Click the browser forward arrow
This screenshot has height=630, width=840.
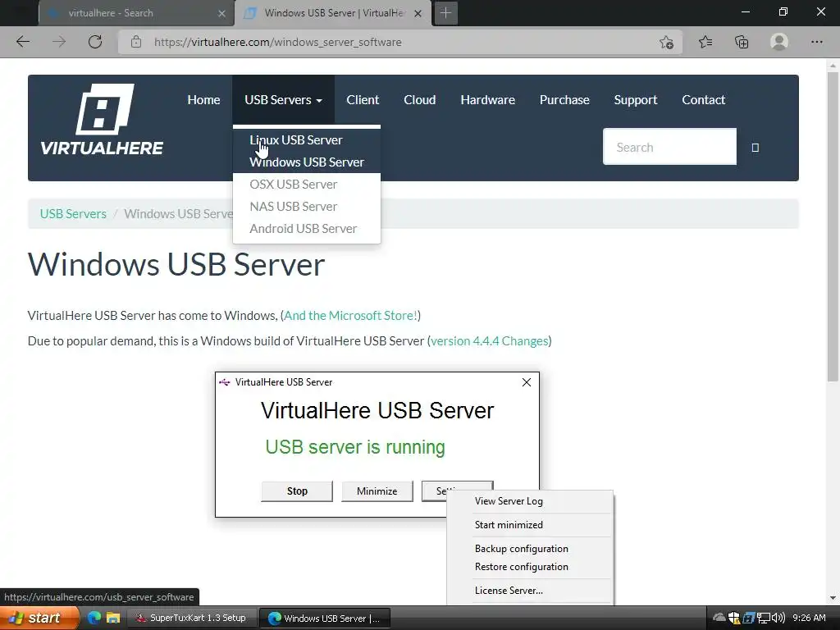tap(59, 42)
